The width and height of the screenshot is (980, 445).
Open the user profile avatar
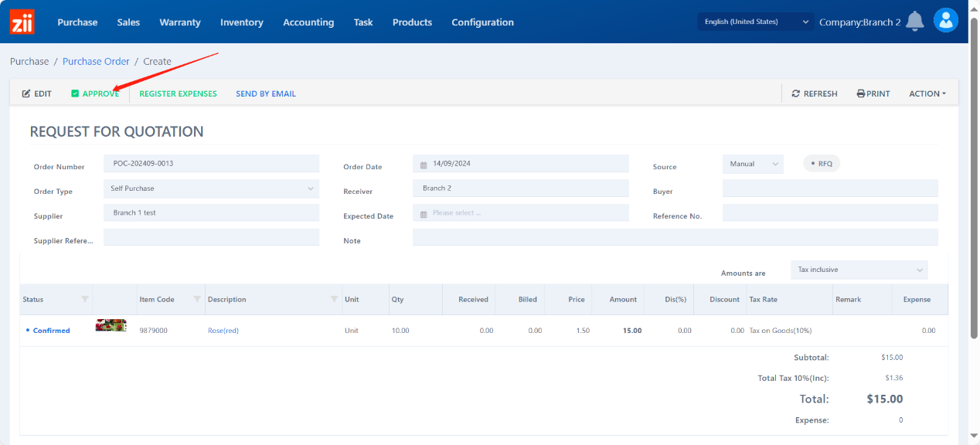pyautogui.click(x=946, y=20)
